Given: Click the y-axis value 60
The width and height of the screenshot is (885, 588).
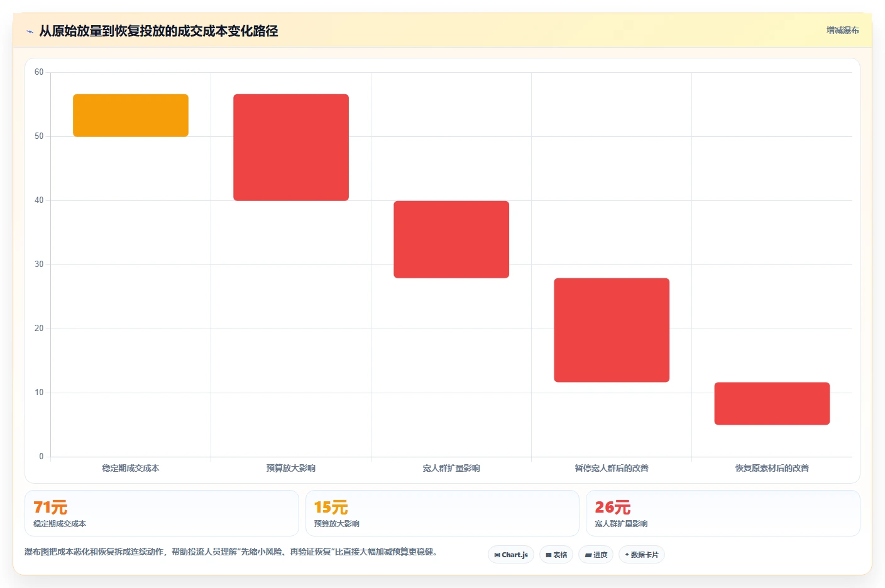Looking at the screenshot, I should point(39,72).
